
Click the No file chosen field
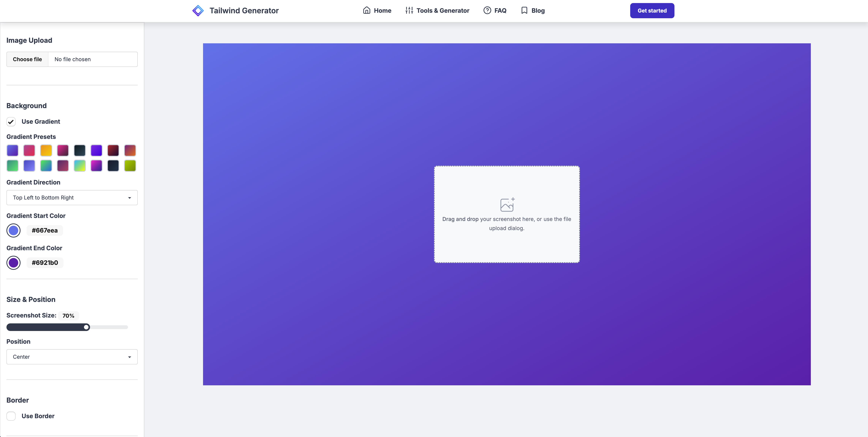pos(93,59)
